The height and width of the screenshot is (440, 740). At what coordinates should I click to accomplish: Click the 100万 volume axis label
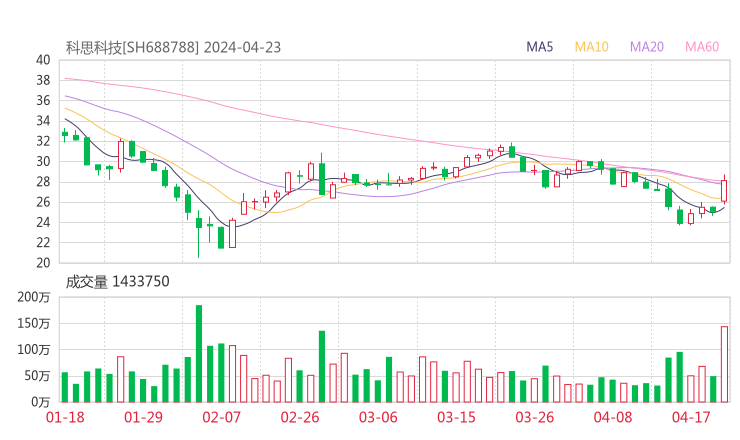click(x=34, y=350)
